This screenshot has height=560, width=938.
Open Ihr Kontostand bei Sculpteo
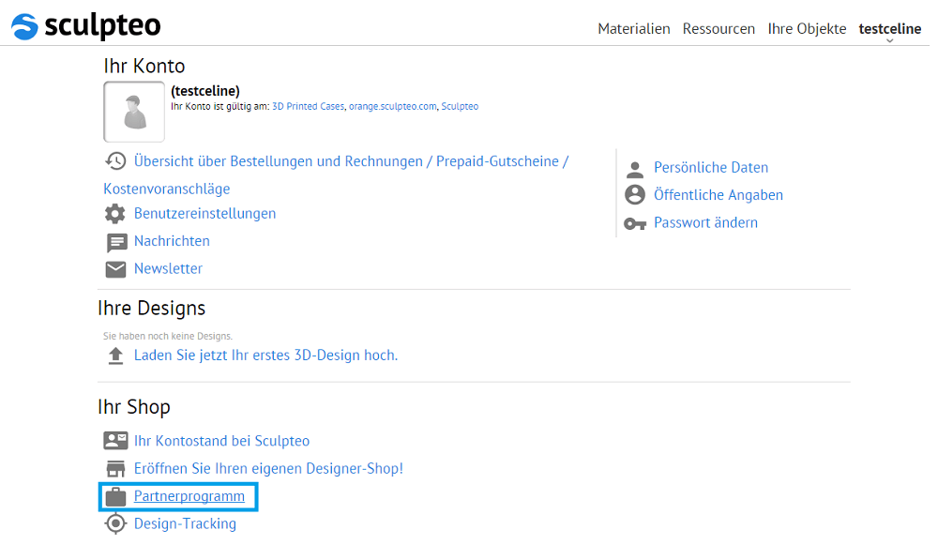pos(221,441)
